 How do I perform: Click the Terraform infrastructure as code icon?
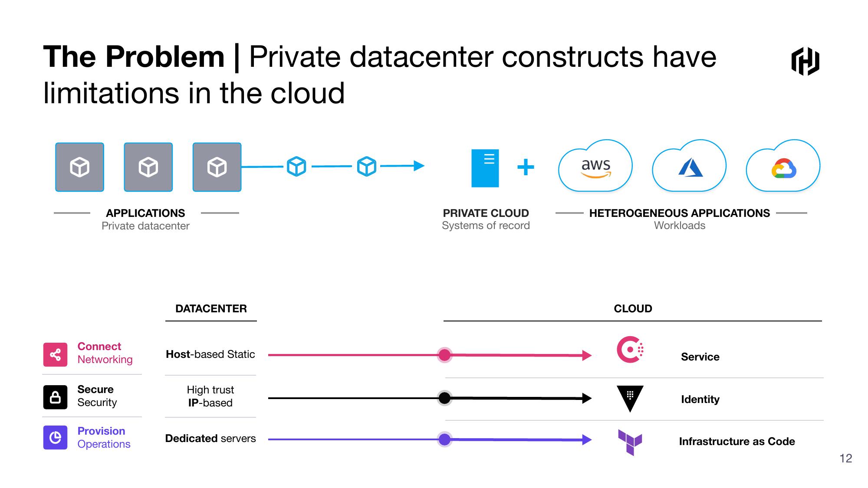pos(625,441)
